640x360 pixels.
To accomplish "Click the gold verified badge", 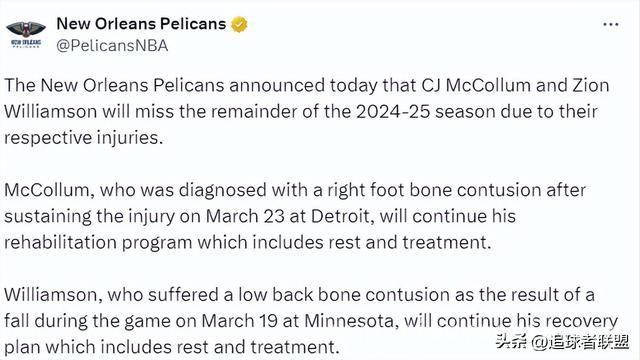I will coord(239,24).
